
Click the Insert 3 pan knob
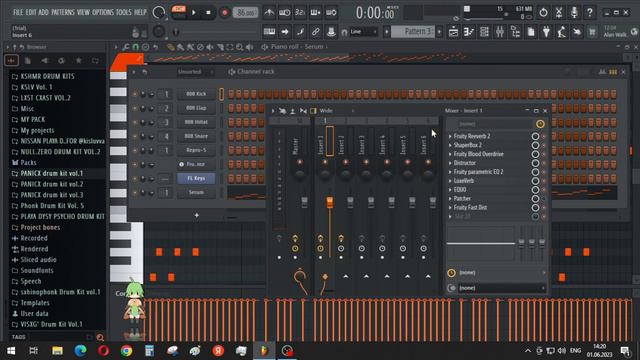[366, 175]
